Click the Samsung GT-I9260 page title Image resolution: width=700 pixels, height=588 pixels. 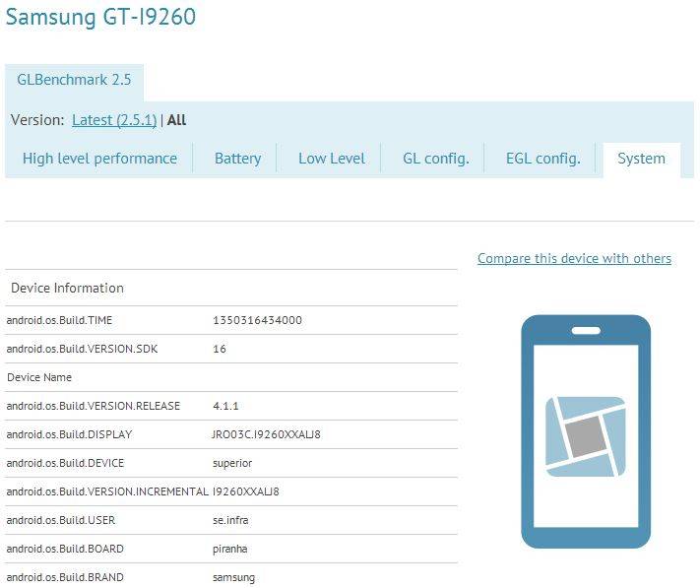(x=100, y=17)
